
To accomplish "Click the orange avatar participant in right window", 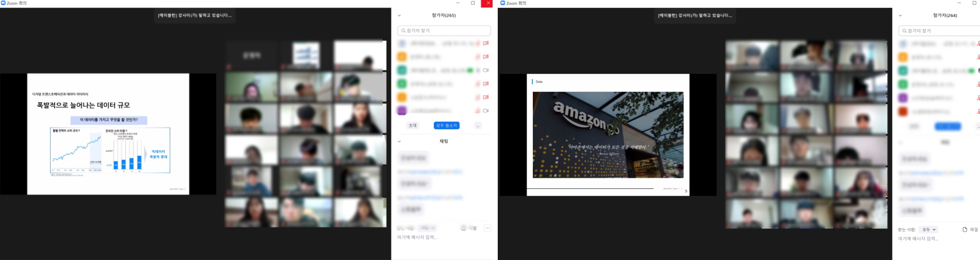I will tap(903, 57).
